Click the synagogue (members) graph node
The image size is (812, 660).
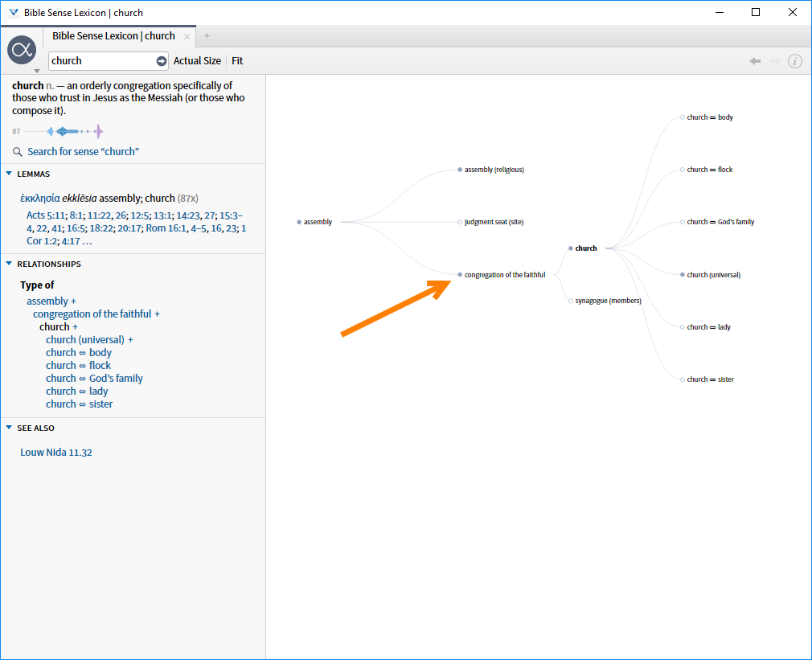coord(608,301)
